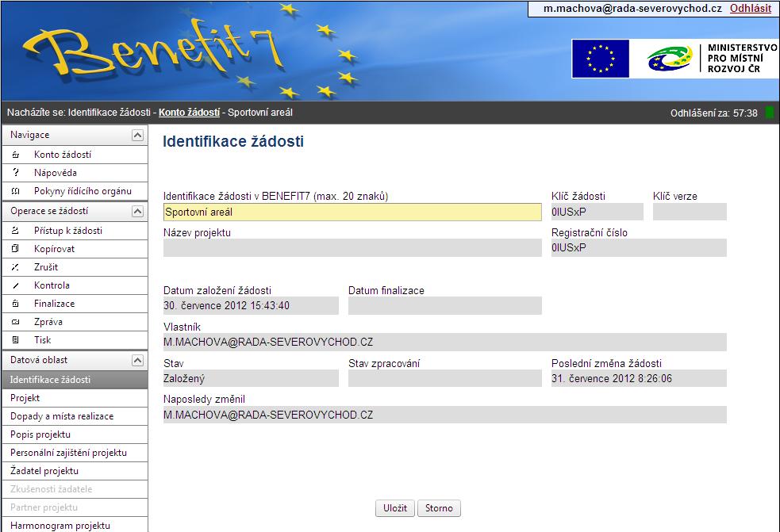Click the Odhlášení za countdown timer
The height and width of the screenshot is (532, 780).
(x=714, y=113)
